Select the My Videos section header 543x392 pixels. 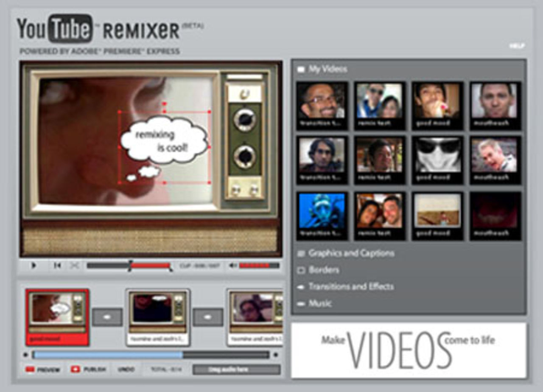pos(327,68)
